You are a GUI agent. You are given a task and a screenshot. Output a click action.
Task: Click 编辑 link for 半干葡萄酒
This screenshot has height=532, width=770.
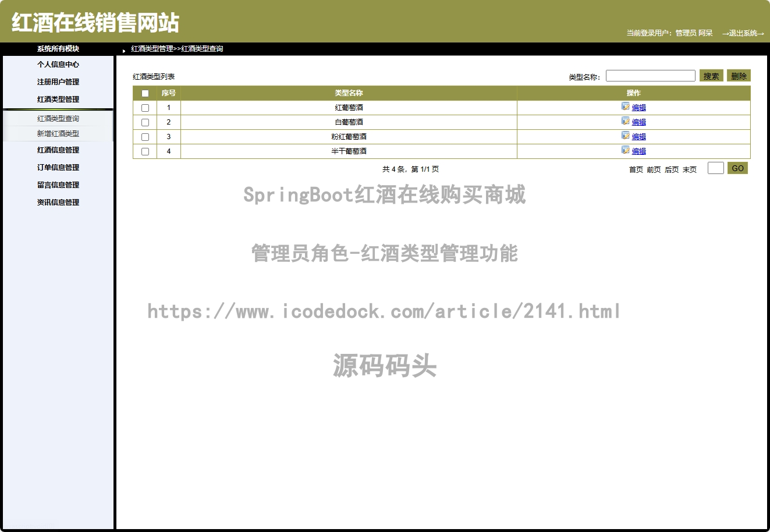click(x=639, y=151)
